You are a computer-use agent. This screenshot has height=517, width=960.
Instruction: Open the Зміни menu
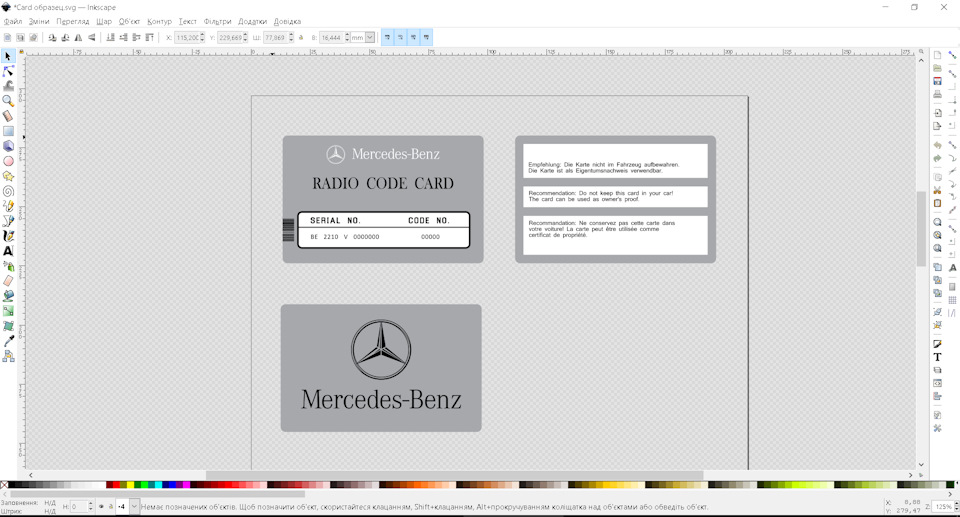click(39, 21)
